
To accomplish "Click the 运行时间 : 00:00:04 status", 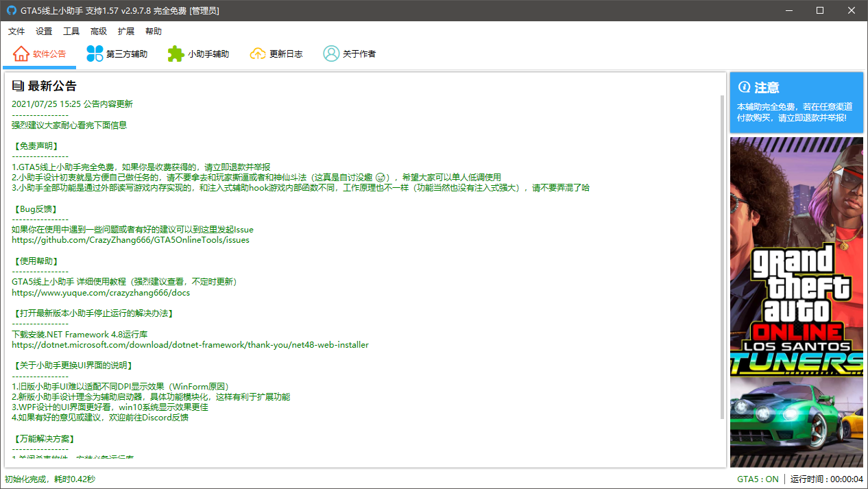I will click(x=827, y=479).
